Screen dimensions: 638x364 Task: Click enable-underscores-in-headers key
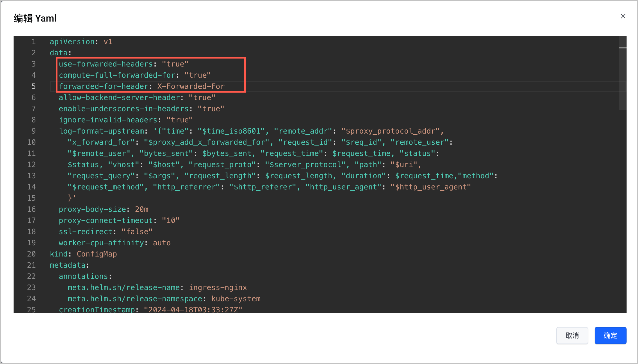coord(124,109)
